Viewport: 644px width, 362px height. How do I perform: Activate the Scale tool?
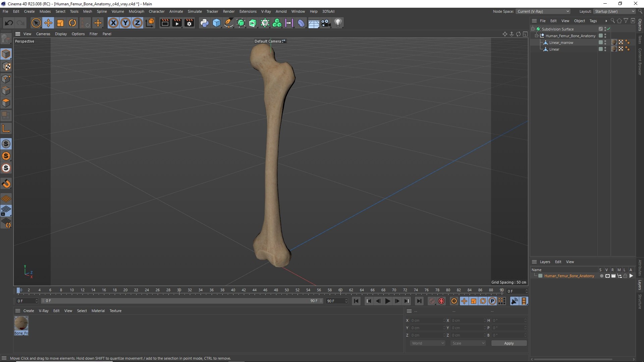[60, 23]
